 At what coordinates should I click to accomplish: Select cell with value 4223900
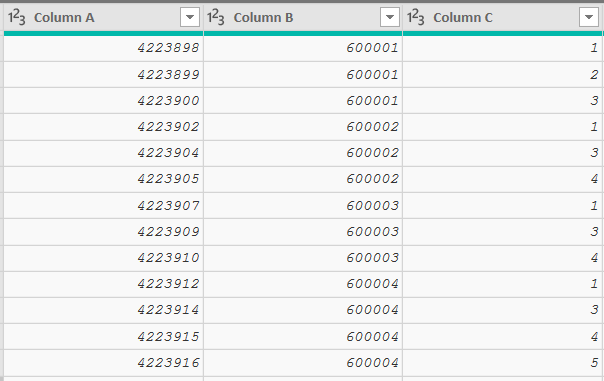pos(104,101)
